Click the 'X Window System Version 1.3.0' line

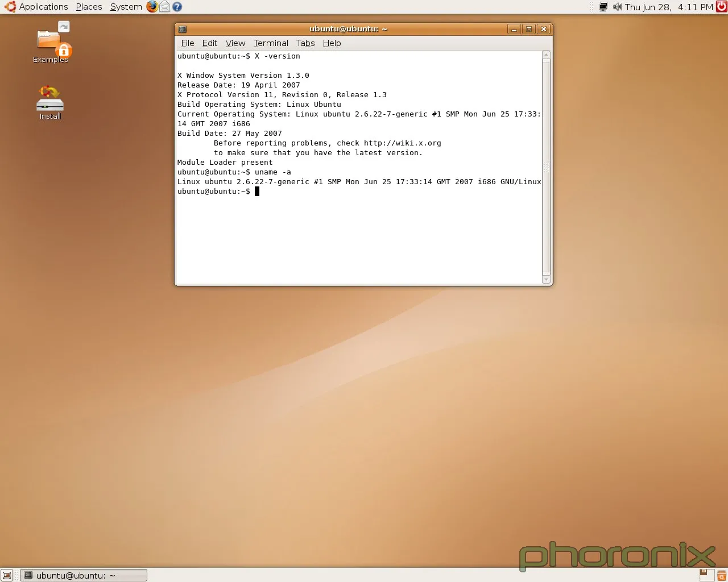(243, 76)
